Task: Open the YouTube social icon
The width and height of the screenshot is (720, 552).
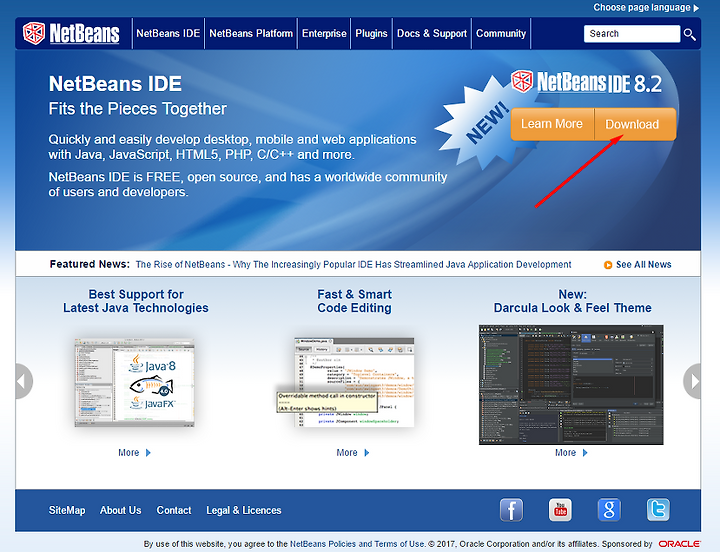Action: click(x=560, y=510)
